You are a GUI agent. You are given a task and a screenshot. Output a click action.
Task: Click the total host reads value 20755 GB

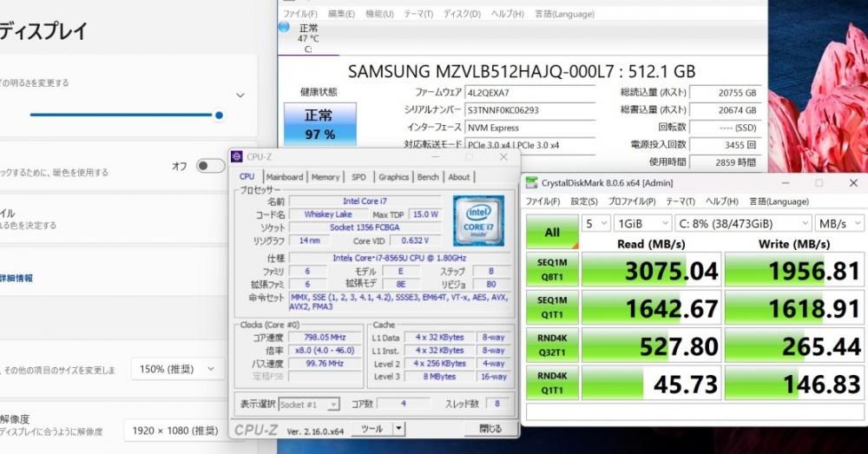click(x=725, y=93)
